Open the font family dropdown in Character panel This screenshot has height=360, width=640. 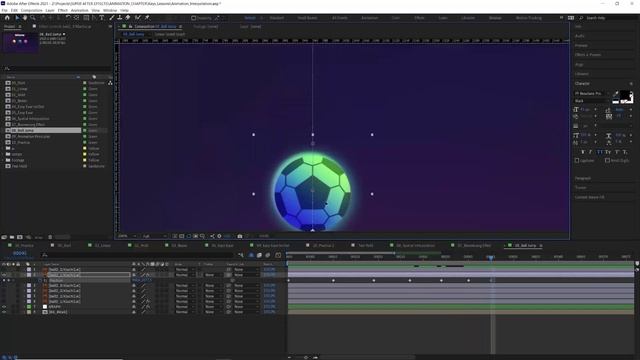click(x=593, y=93)
